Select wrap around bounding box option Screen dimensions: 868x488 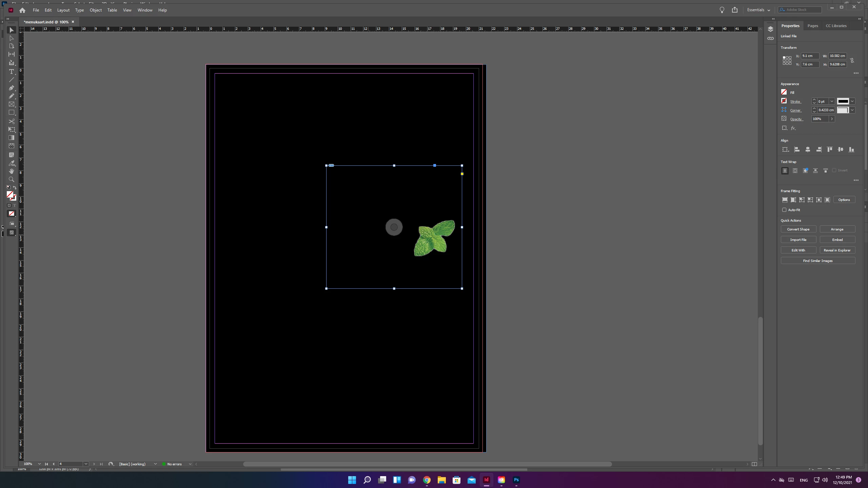tap(795, 170)
